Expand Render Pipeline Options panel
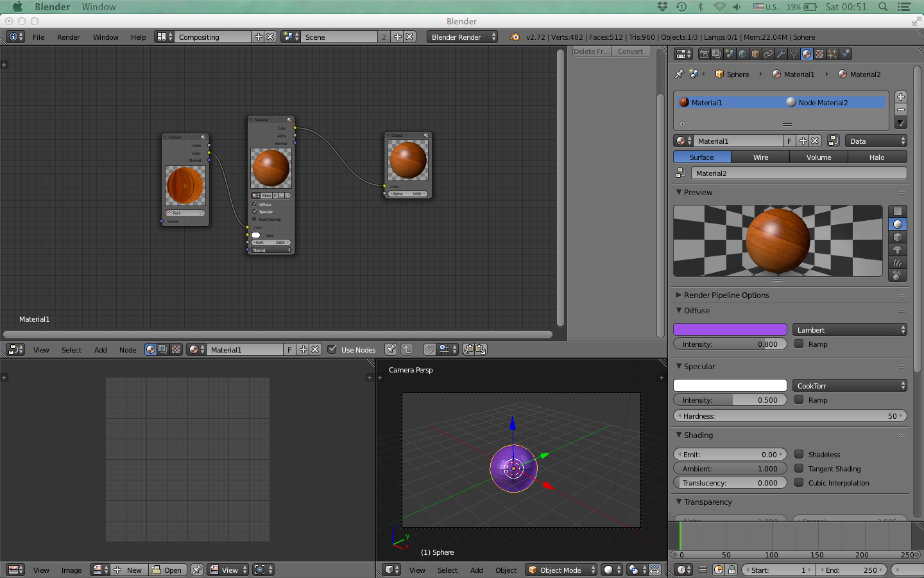The width and height of the screenshot is (924, 578). click(680, 295)
